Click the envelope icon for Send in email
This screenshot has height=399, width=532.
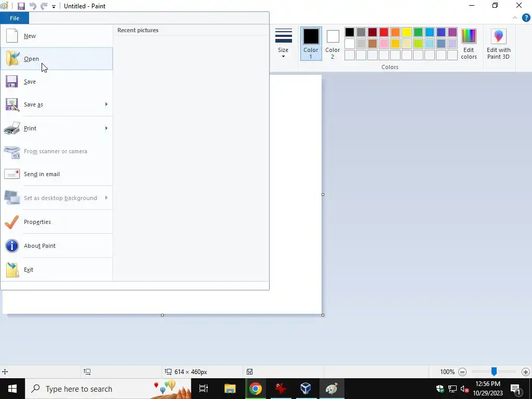pos(12,174)
